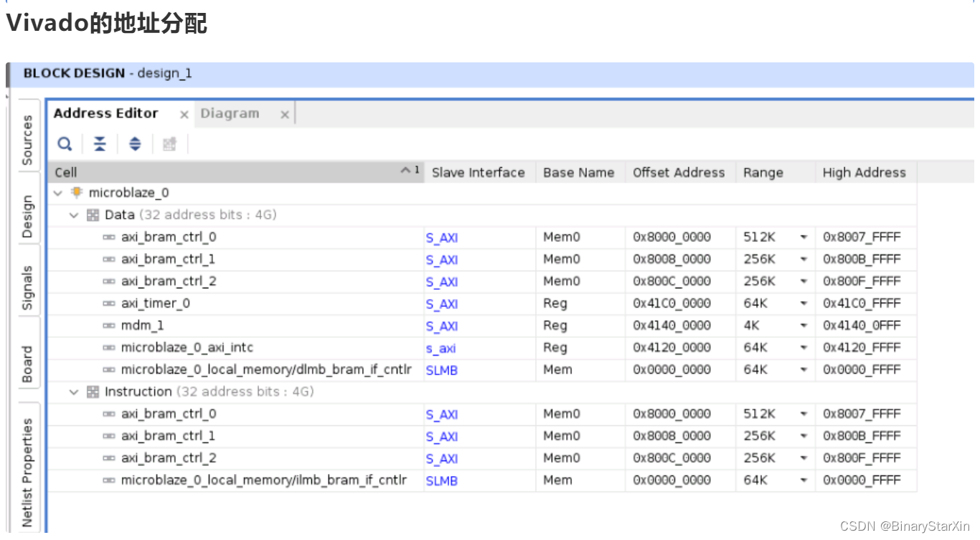
Task: Close the Diagram tab
Action: click(285, 115)
